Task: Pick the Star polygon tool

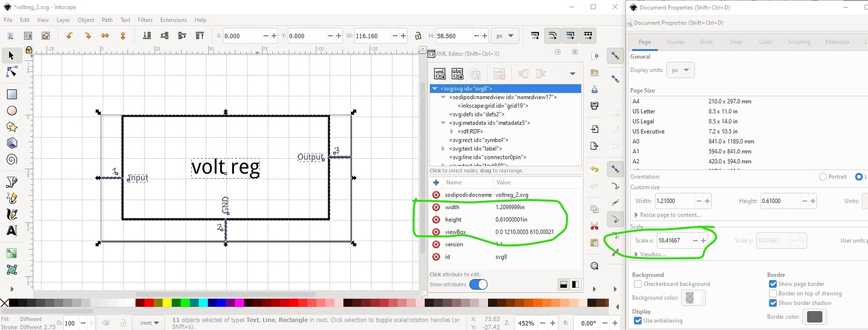Action: (x=11, y=127)
